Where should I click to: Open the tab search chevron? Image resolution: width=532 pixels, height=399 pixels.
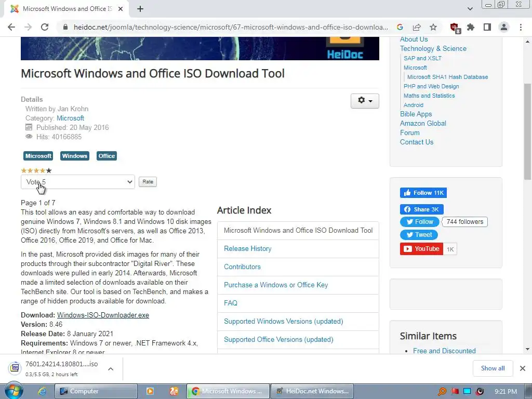470,9
